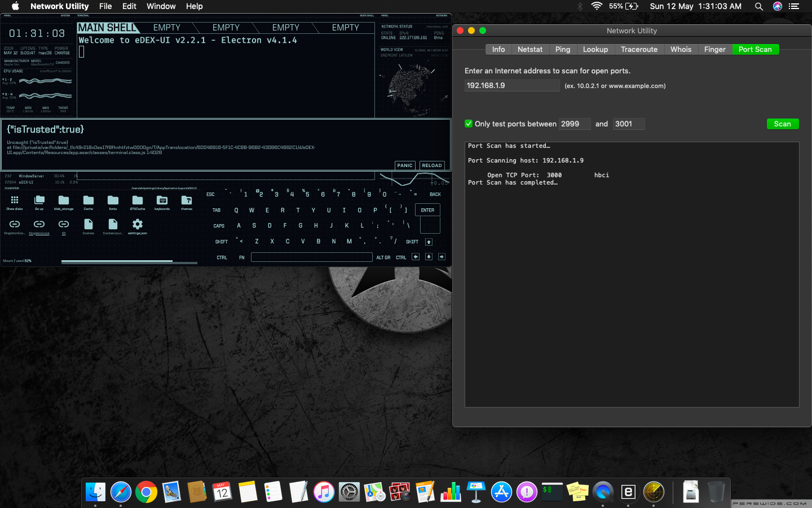Open the keyboards folder icon
The width and height of the screenshot is (812, 508).
point(162,201)
